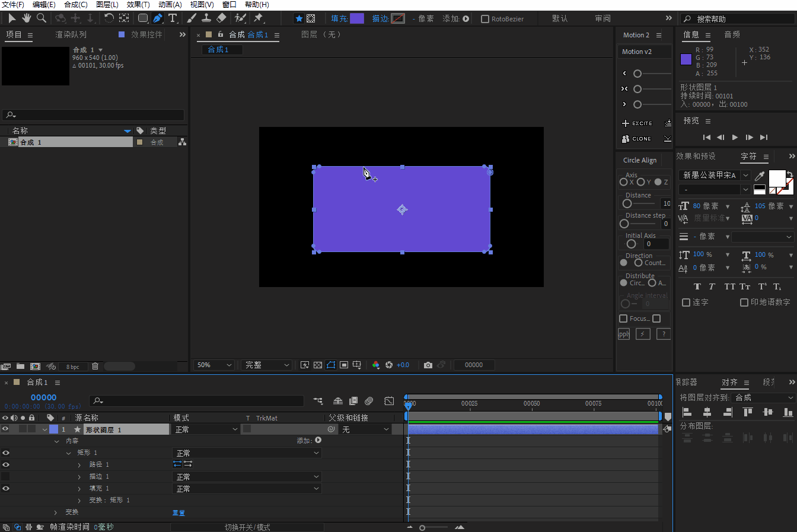This screenshot has height=532, width=797.
Task: Switch to the 渲染队列 tab
Action: tap(71, 34)
